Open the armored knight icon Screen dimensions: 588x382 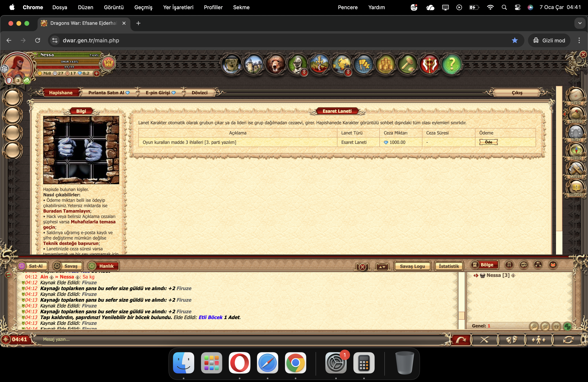tap(297, 64)
